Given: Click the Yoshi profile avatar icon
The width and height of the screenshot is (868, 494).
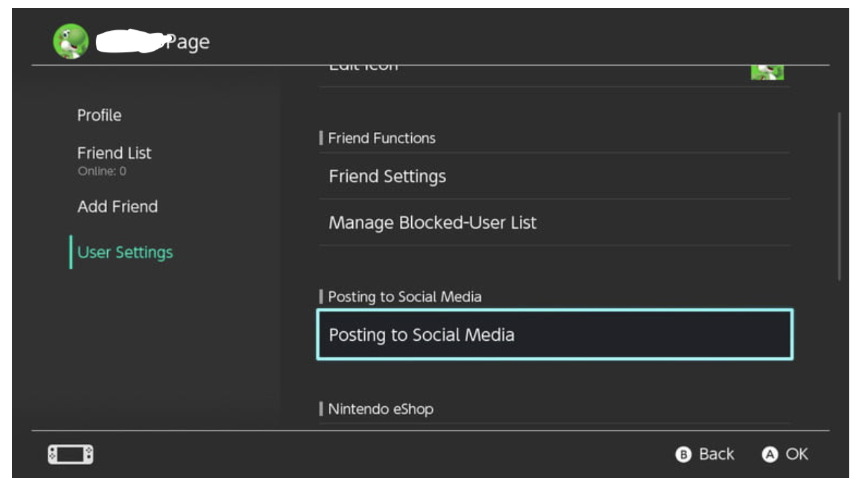Looking at the screenshot, I should (70, 42).
